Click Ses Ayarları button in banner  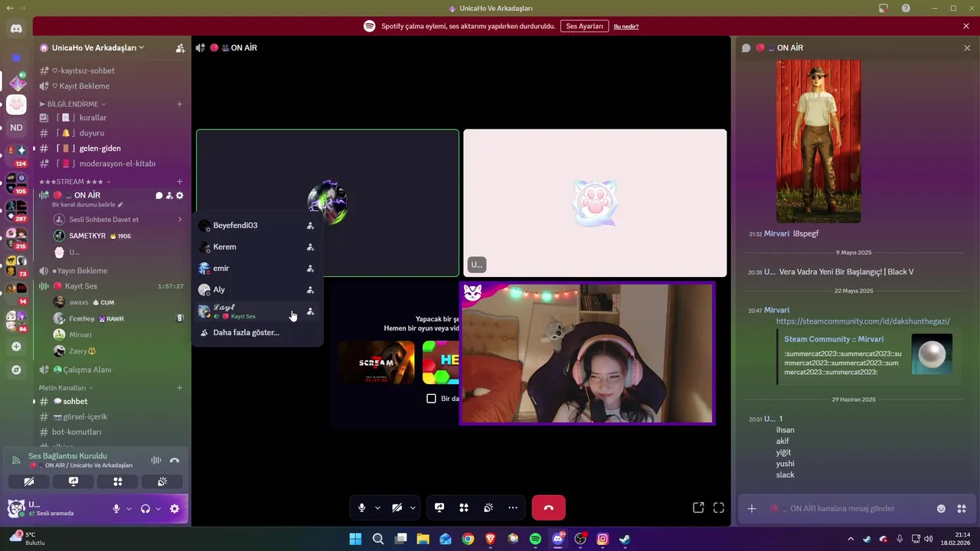[x=584, y=26]
